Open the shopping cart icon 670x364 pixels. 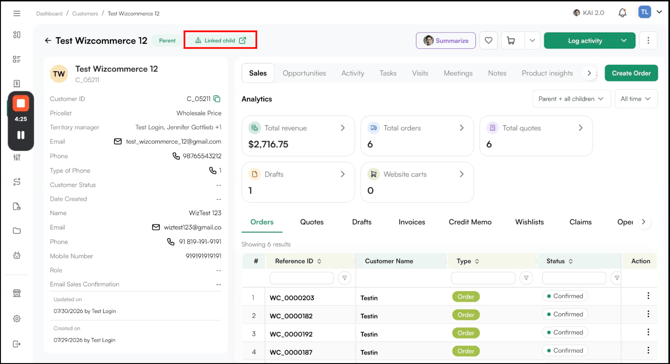511,41
